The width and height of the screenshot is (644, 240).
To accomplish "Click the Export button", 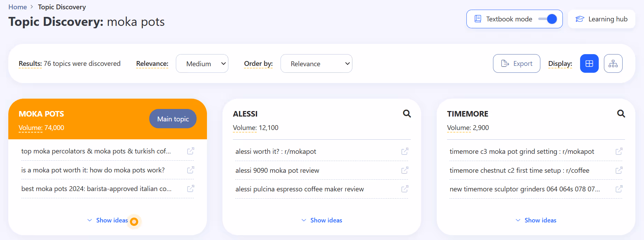I will click(x=517, y=63).
